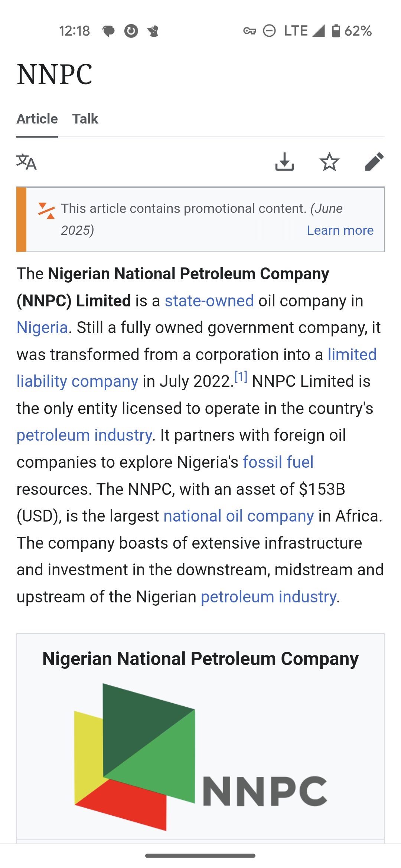Viewport: 401px width, 868px height.
Task: Open the fossil fuel link
Action: click(x=278, y=462)
